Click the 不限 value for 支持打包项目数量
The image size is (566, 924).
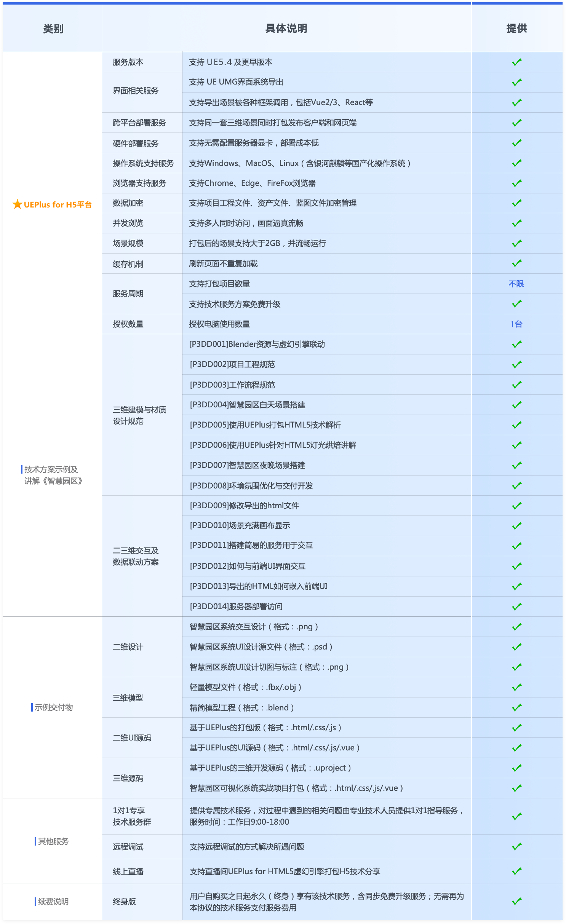[516, 284]
